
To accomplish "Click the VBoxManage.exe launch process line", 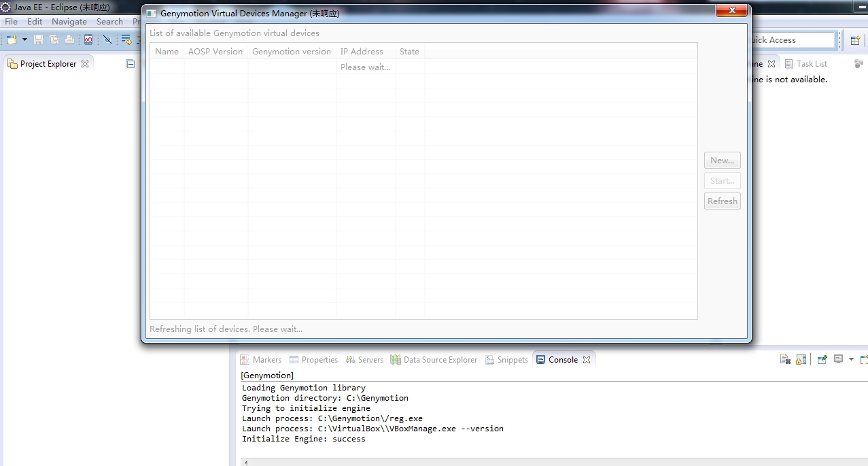I will tap(372, 429).
